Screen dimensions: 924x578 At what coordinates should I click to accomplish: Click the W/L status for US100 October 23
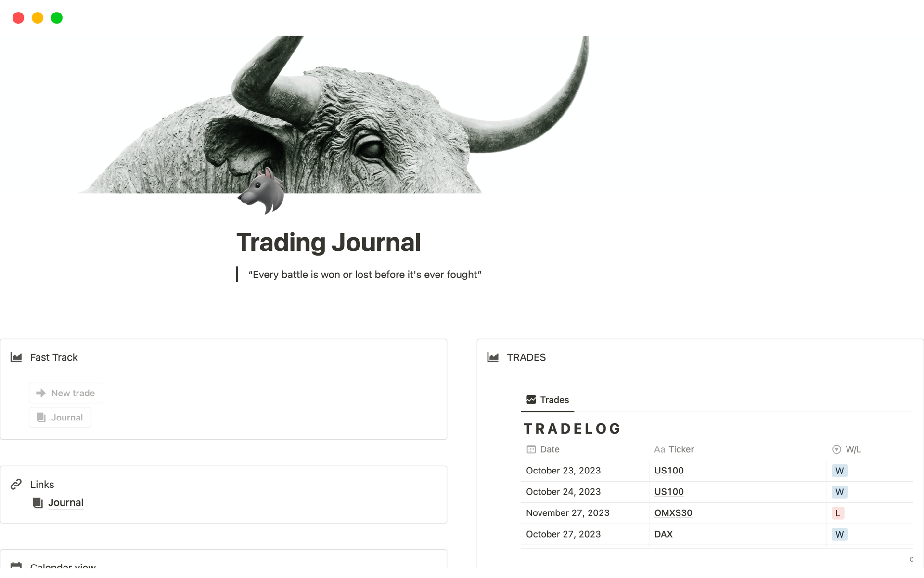coord(839,471)
